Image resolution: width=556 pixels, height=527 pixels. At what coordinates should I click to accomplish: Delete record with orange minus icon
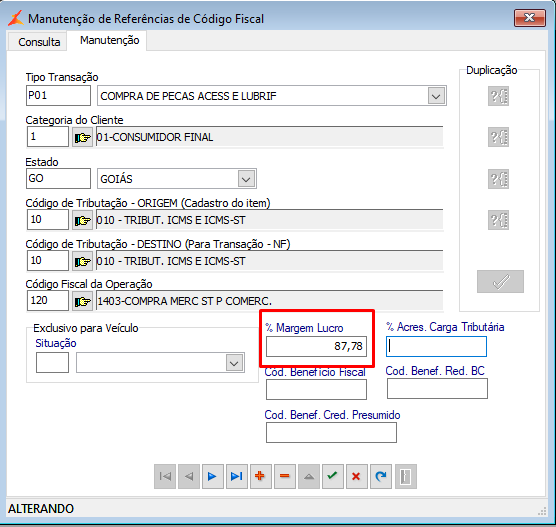(285, 476)
